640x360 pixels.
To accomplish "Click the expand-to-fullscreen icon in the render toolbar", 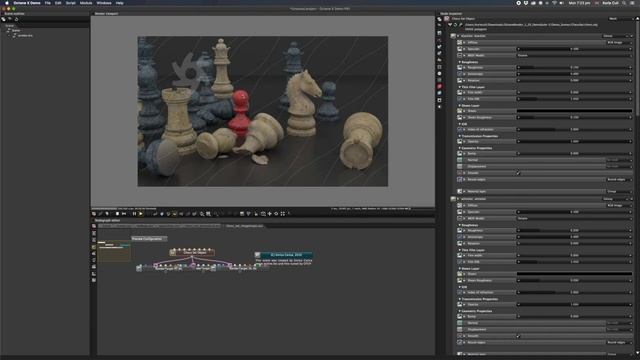I will coord(282,213).
